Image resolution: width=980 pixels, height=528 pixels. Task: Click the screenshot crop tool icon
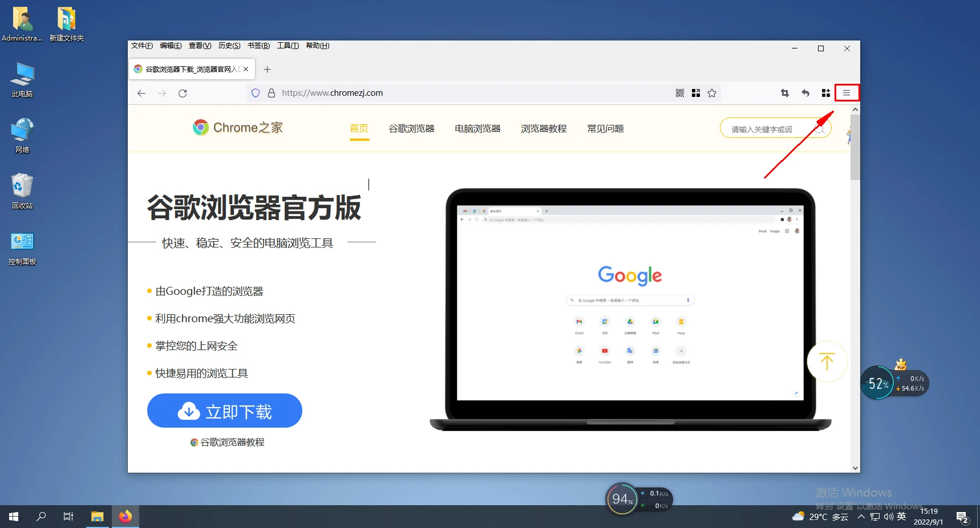pyautogui.click(x=785, y=93)
